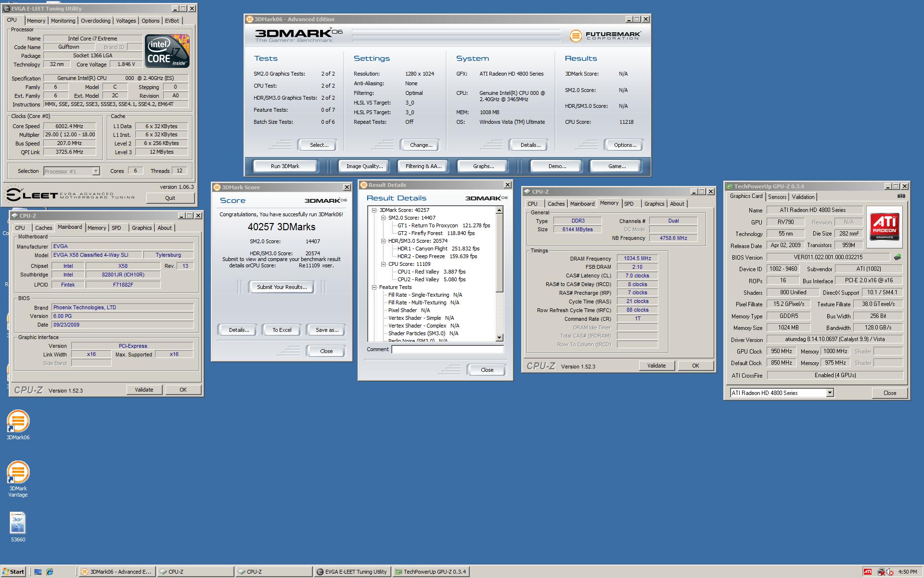Click the GPU-Z BIOS save chip icon
The image size is (924, 578).
coord(898,257)
